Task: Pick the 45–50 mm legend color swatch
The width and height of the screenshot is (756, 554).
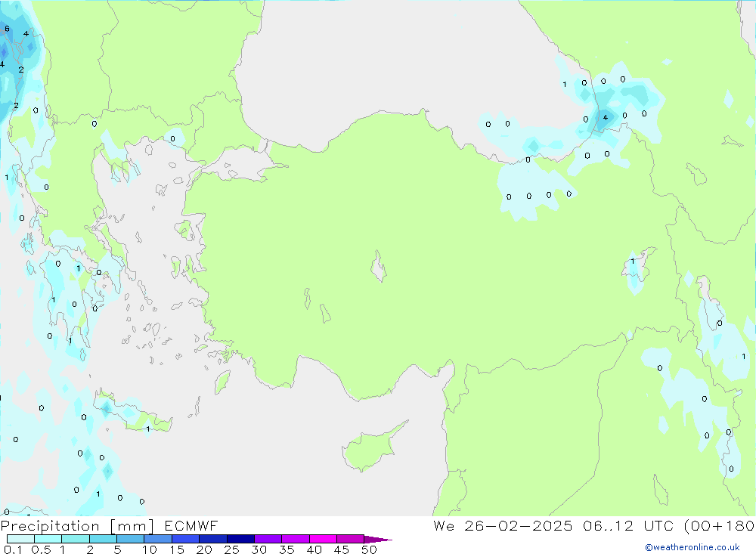Action: click(x=350, y=539)
